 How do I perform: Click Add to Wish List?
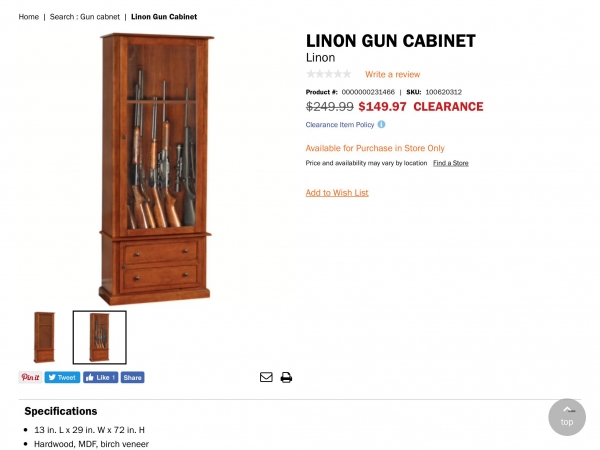[337, 193]
